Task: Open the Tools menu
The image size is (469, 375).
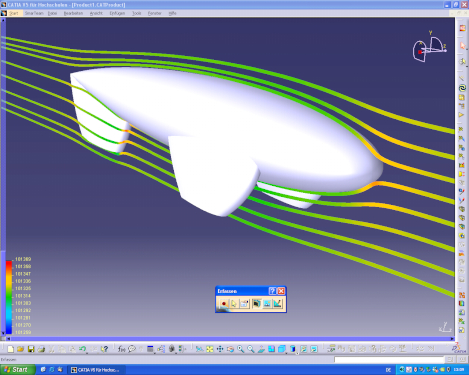Action: tap(137, 13)
